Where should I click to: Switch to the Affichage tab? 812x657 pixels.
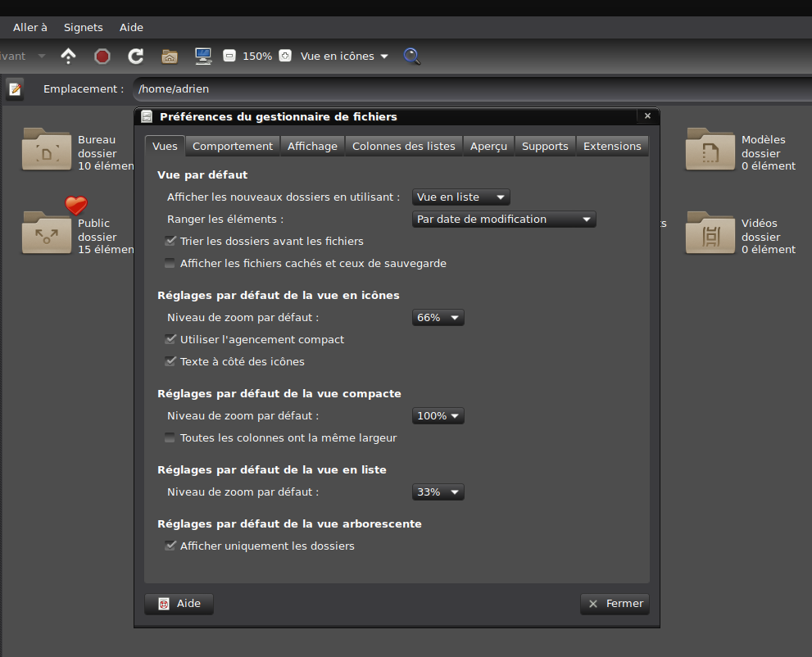[x=312, y=147]
